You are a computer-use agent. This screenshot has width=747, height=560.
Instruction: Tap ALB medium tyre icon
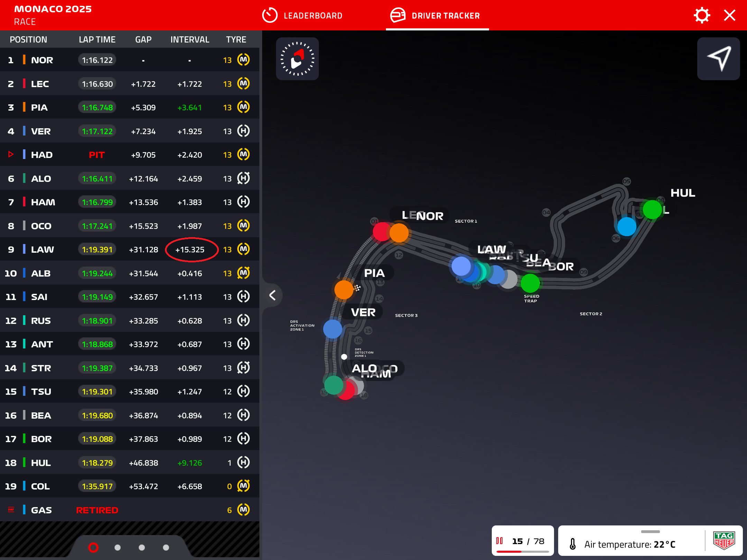coord(243,273)
